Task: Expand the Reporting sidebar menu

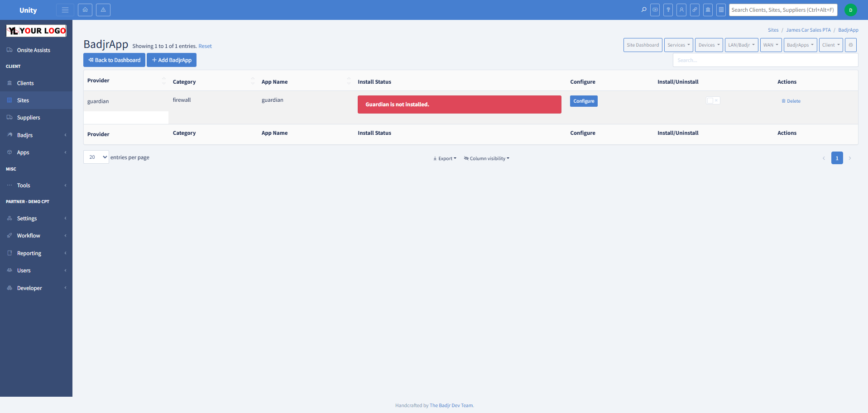Action: pos(36,253)
